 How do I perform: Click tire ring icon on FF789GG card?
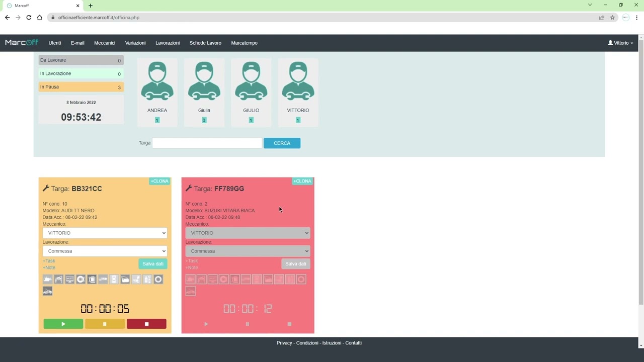(301, 279)
